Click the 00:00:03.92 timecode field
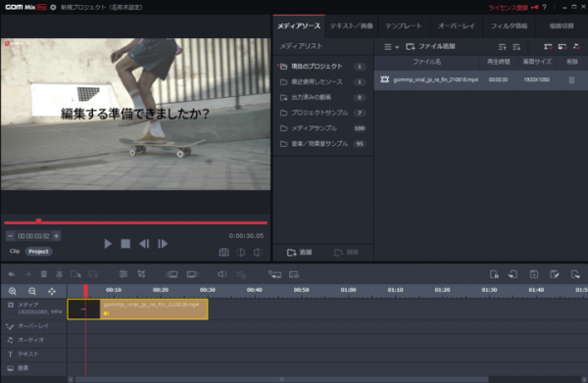The width and height of the screenshot is (588, 383). click(33, 236)
